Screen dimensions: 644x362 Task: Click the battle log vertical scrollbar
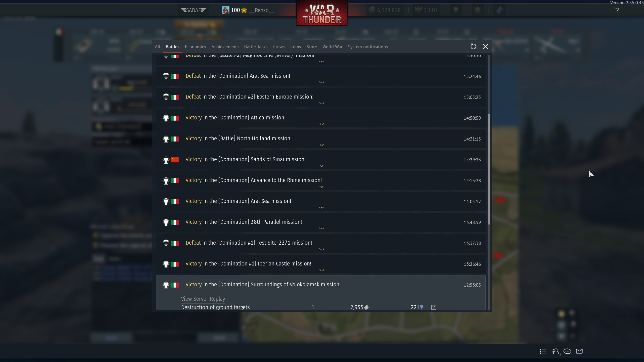(x=489, y=169)
